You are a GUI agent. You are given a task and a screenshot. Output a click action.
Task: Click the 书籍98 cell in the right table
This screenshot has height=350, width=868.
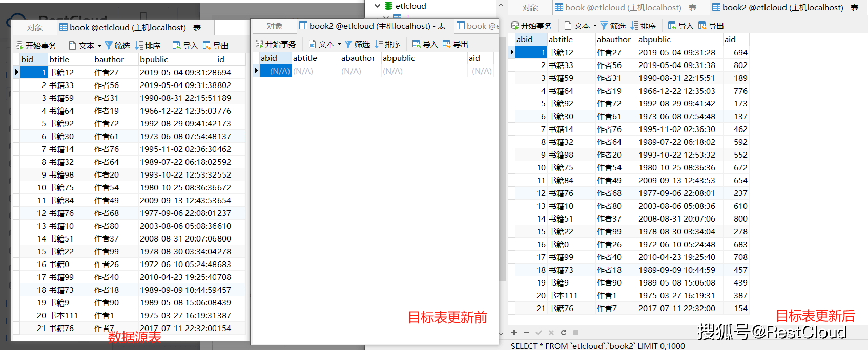571,155
